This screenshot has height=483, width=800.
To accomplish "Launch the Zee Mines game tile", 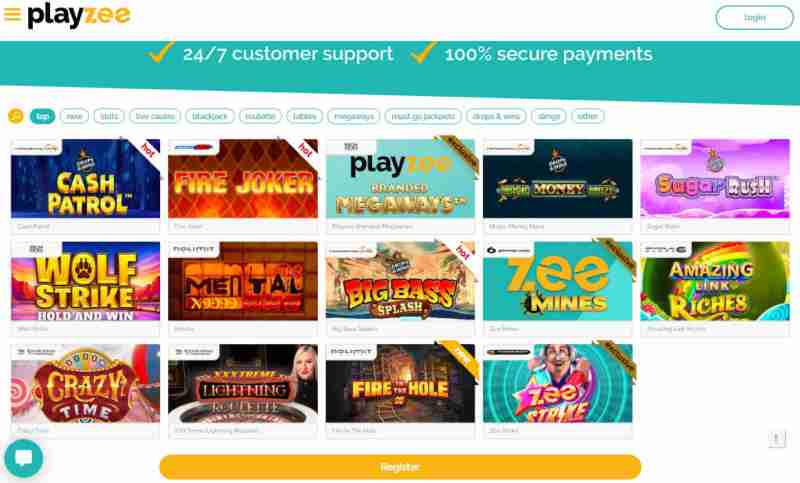I will tap(558, 281).
